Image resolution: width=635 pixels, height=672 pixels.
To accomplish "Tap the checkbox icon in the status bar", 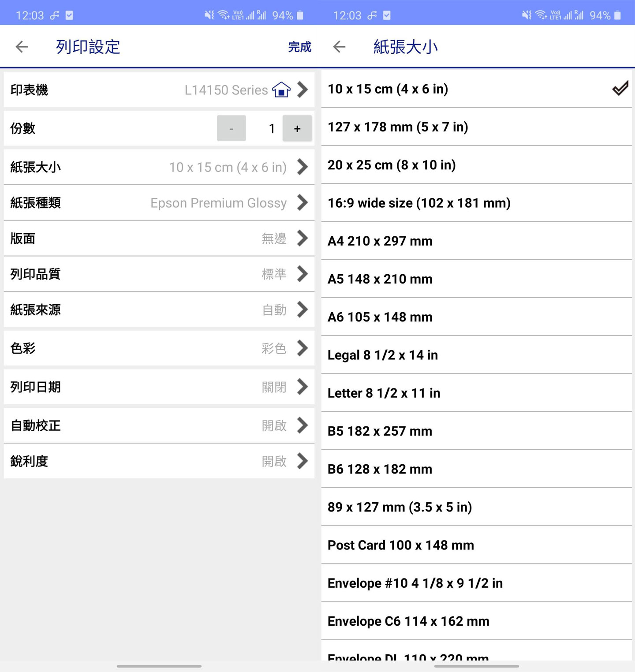I will point(69,15).
